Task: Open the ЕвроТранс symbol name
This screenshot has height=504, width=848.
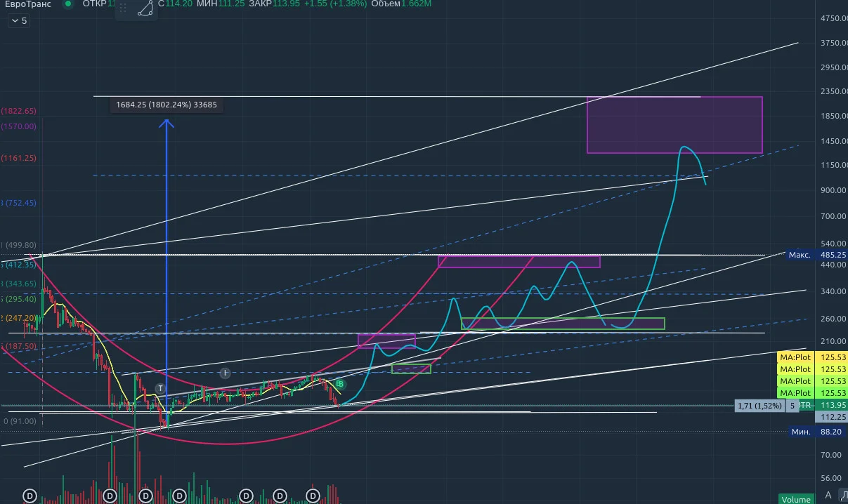Action: (x=28, y=4)
